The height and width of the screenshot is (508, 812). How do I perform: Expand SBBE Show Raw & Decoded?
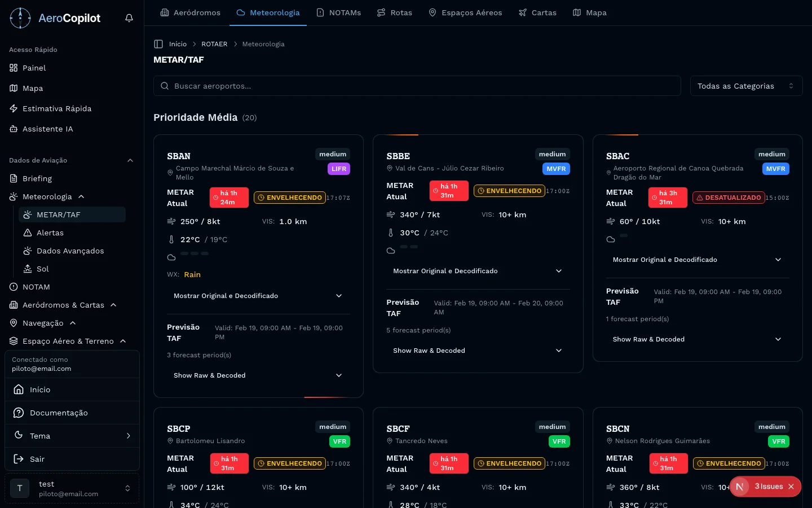[477, 351]
